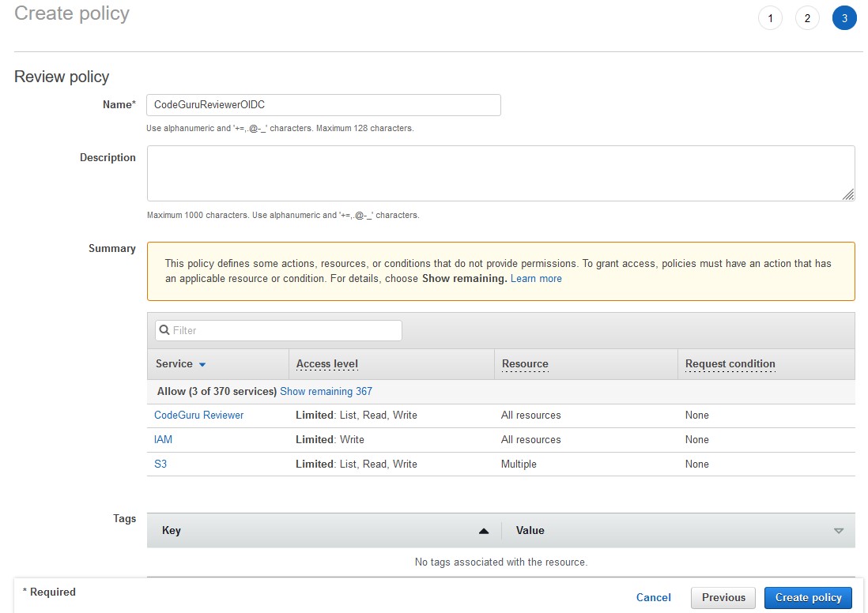Click the Description box resize handle
Screen dimensions: 868x613
pos(848,194)
